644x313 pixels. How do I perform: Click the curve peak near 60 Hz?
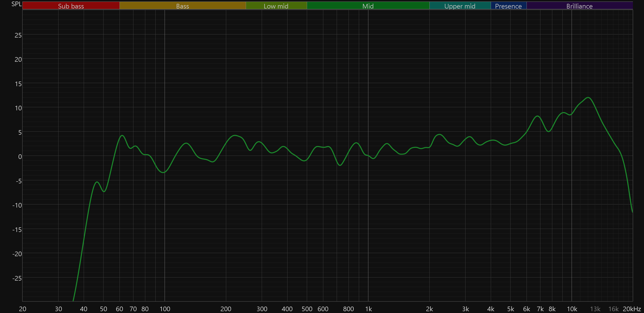coord(122,136)
